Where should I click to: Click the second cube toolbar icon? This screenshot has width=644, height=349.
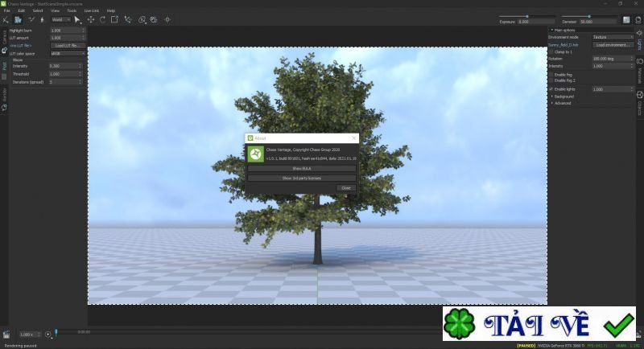tap(154, 19)
